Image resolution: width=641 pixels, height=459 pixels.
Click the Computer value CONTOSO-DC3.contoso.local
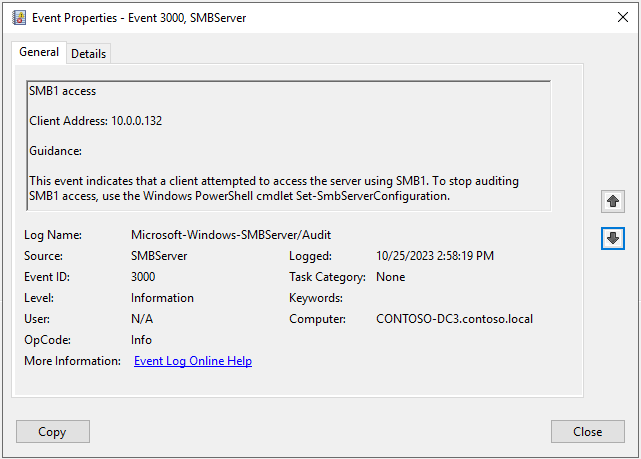454,319
